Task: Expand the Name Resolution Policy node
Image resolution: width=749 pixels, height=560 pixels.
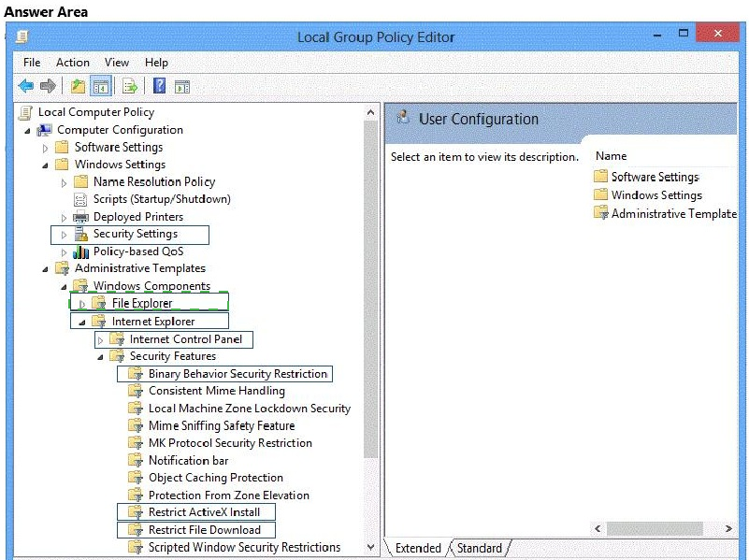Action: (x=64, y=182)
